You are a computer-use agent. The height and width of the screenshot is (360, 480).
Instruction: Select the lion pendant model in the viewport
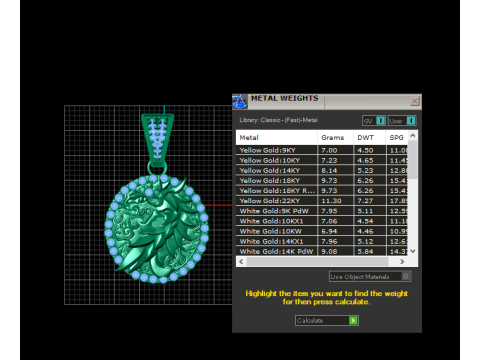[157, 228]
